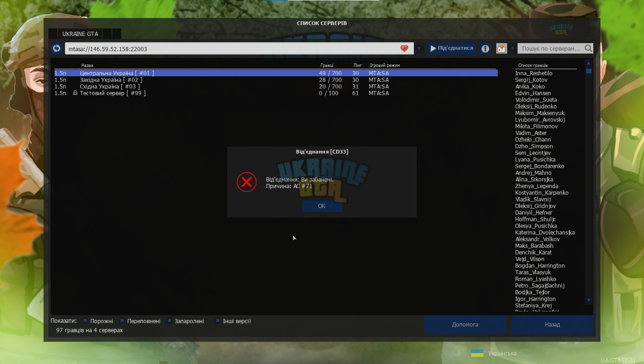
Task: Click the 28 / 700 player count cell
Action: [x=330, y=80]
